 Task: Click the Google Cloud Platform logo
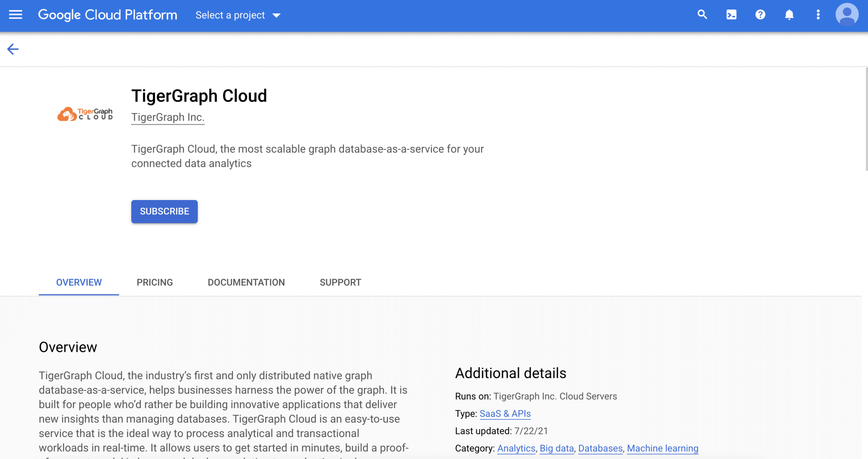tap(107, 15)
